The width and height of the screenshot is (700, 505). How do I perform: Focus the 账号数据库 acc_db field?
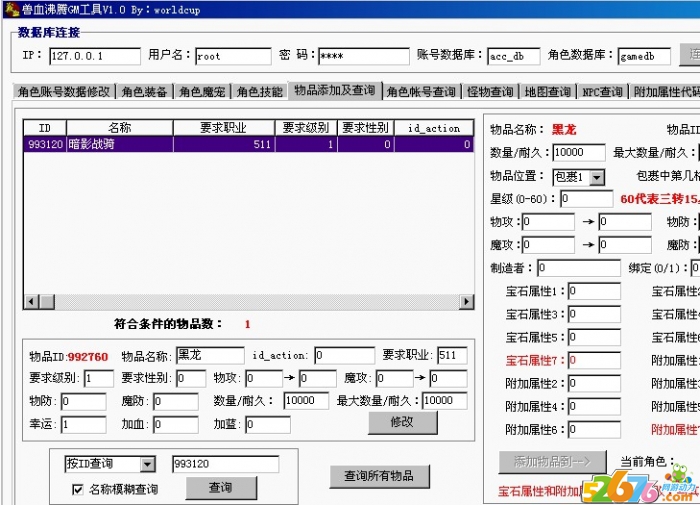(x=513, y=56)
